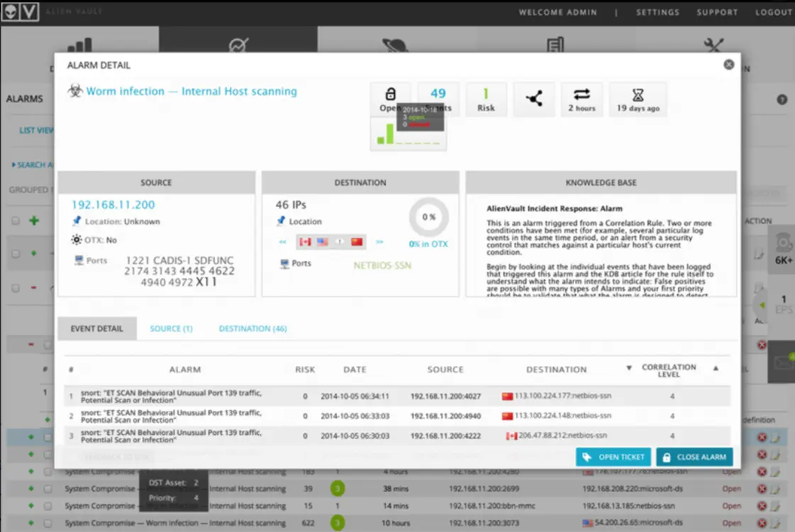
Task: Click the source Location pin icon
Action: [x=77, y=221]
